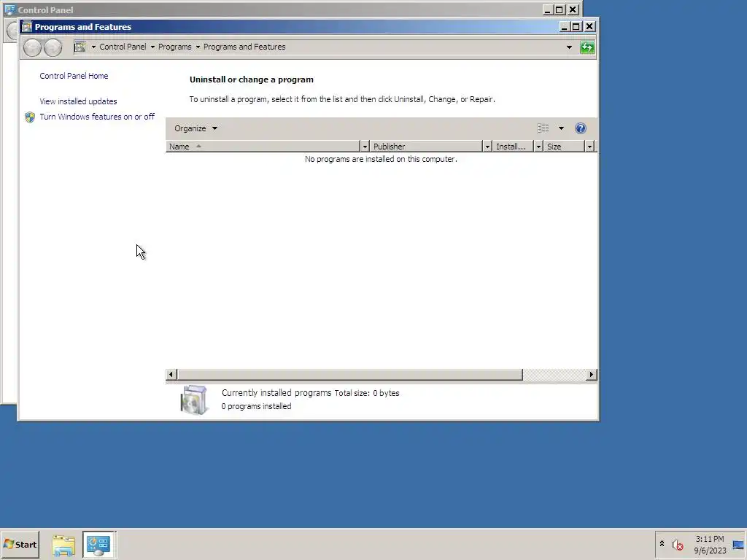Click the '0 programs installed' status text
This screenshot has height=560, width=747.
click(256, 406)
